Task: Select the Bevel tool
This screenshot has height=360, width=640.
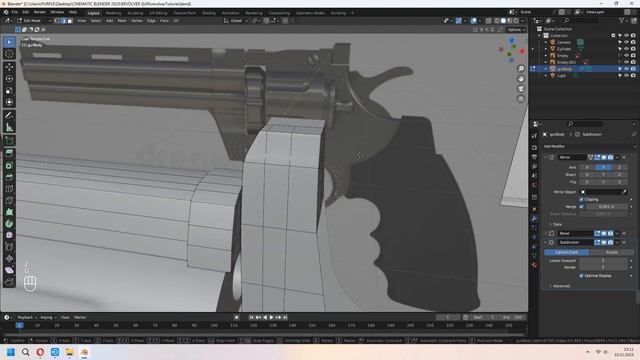Action: [x=9, y=177]
